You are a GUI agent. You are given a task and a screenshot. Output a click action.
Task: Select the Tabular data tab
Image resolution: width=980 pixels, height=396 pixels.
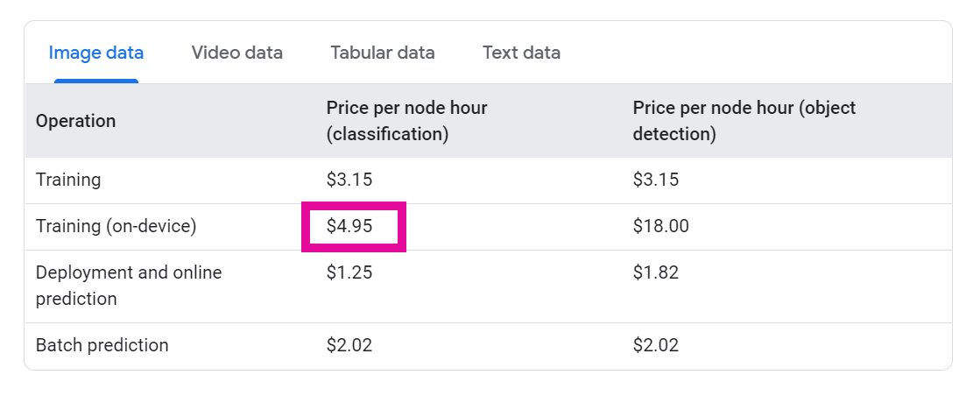[383, 53]
